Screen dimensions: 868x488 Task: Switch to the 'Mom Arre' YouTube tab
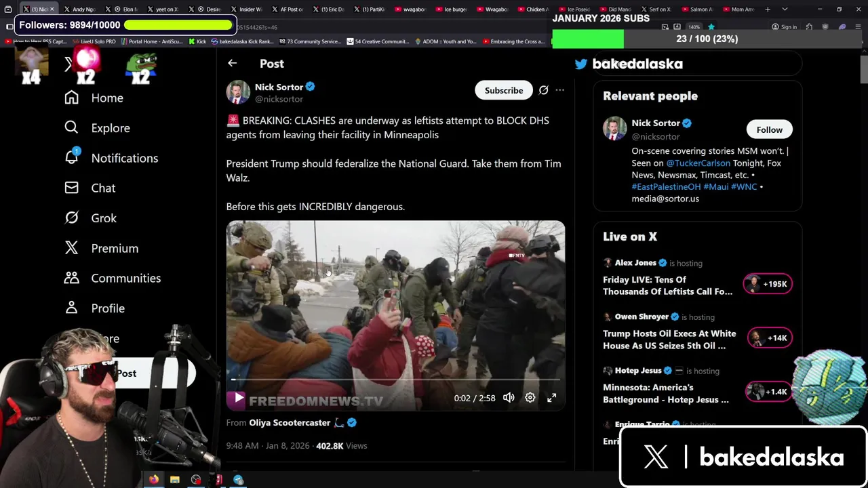[739, 9]
